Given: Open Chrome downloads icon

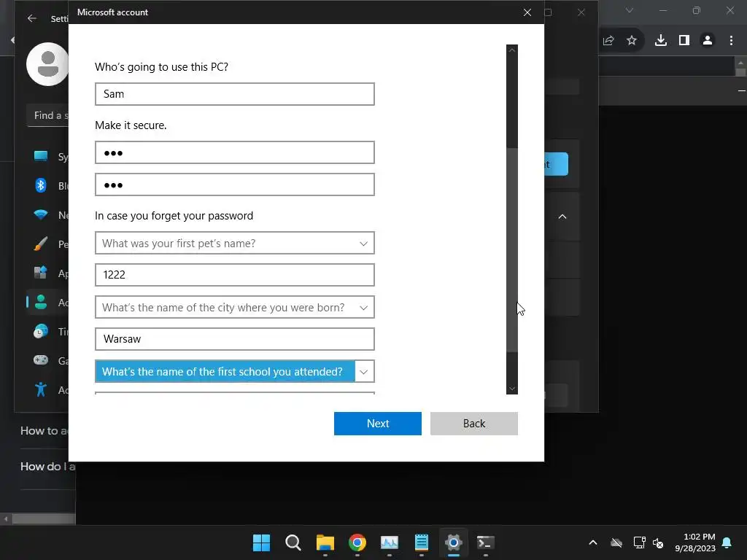Looking at the screenshot, I should pyautogui.click(x=661, y=41).
